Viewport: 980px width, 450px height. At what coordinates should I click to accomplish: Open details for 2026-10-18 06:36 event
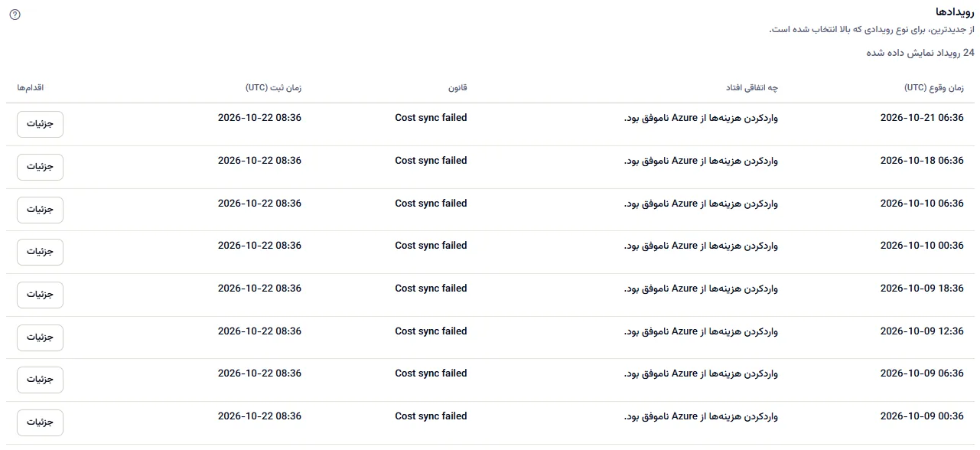(x=40, y=167)
